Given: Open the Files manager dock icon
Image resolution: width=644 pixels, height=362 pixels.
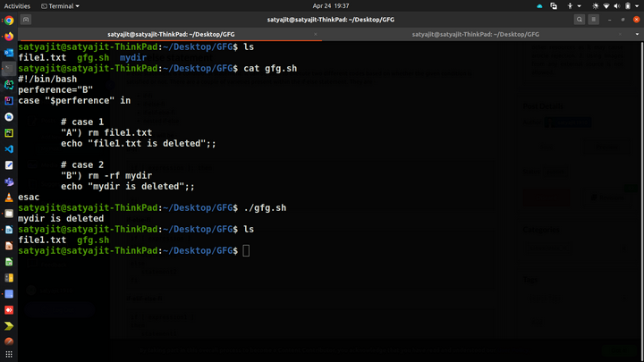Looking at the screenshot, I should pos(9,214).
